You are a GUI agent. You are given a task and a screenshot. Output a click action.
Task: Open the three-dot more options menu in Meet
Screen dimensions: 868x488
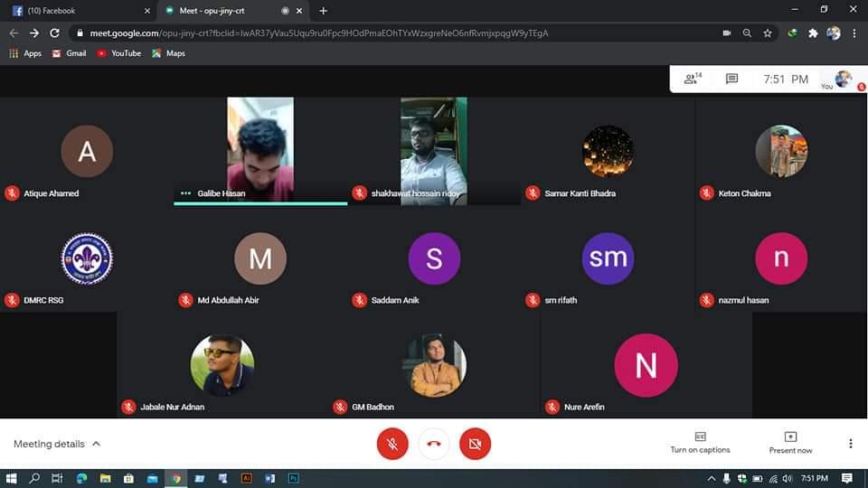[x=850, y=443]
